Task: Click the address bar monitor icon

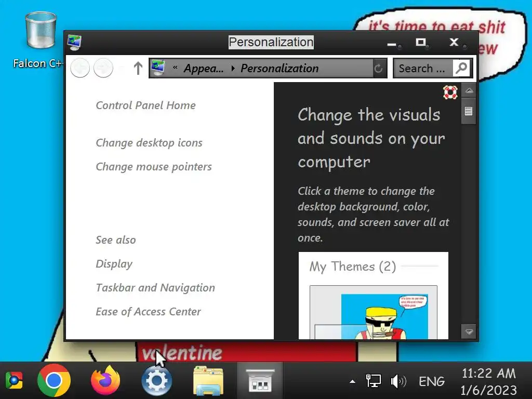Action: pyautogui.click(x=158, y=68)
